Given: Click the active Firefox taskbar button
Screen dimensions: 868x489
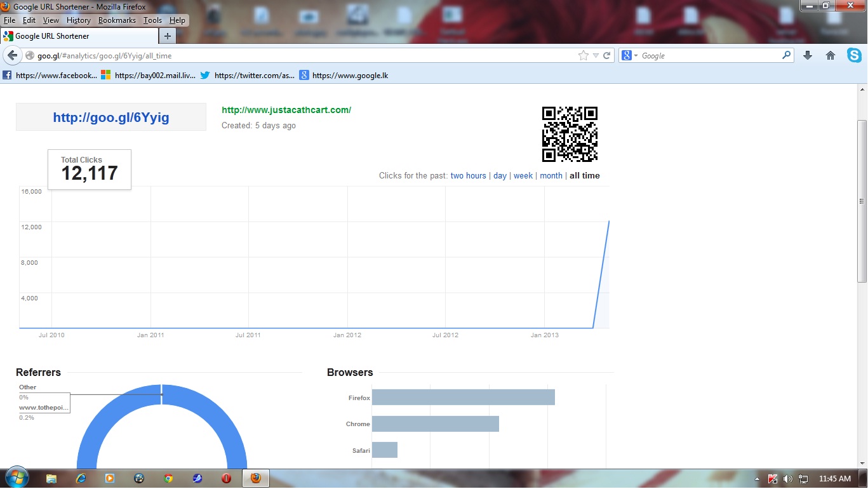Looking at the screenshot, I should click(256, 478).
